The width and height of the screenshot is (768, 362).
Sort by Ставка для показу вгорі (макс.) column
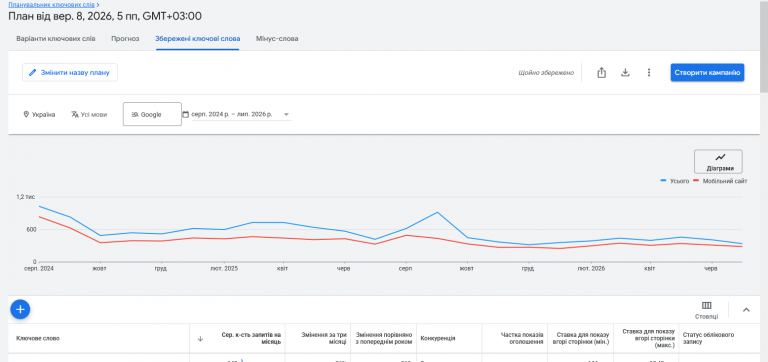pyautogui.click(x=647, y=338)
